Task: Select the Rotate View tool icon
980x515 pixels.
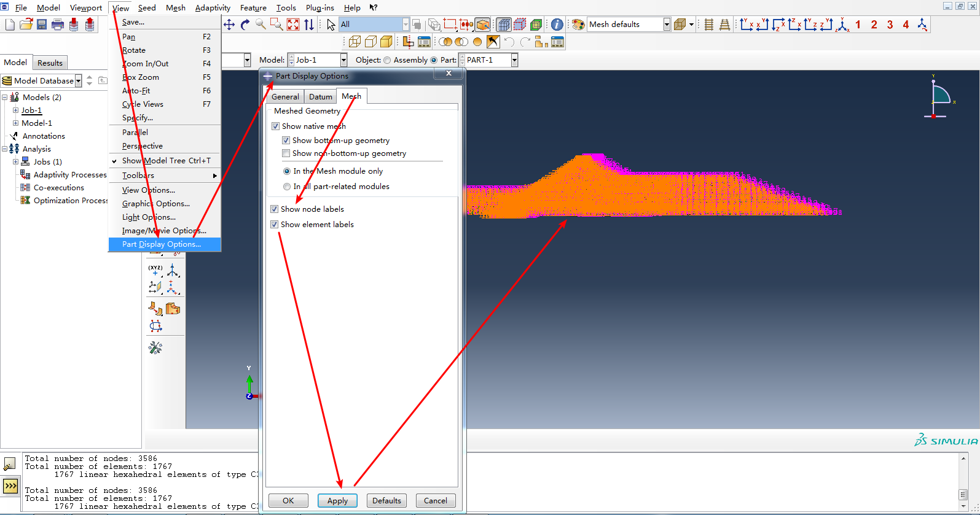Action: pos(245,25)
